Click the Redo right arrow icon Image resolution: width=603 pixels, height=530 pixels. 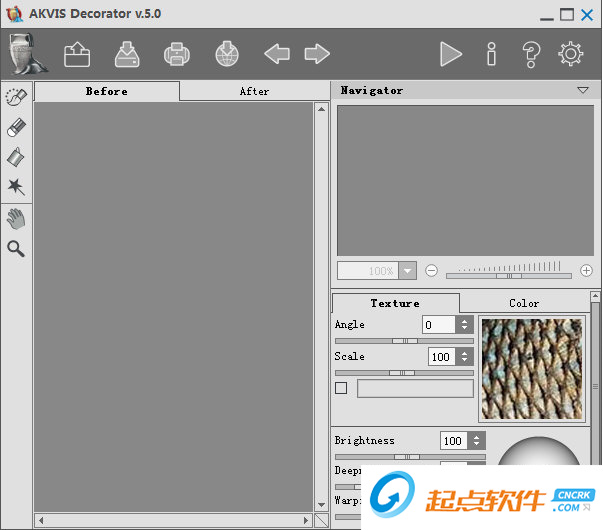317,54
